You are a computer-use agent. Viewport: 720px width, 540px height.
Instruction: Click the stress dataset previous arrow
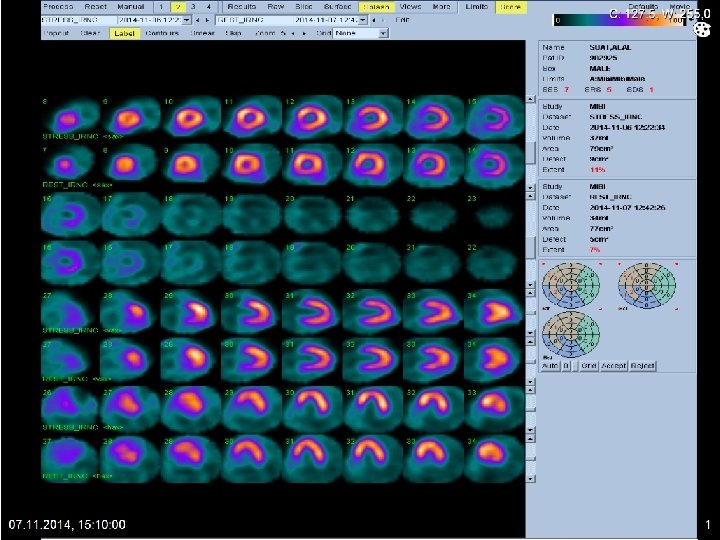[x=197, y=20]
